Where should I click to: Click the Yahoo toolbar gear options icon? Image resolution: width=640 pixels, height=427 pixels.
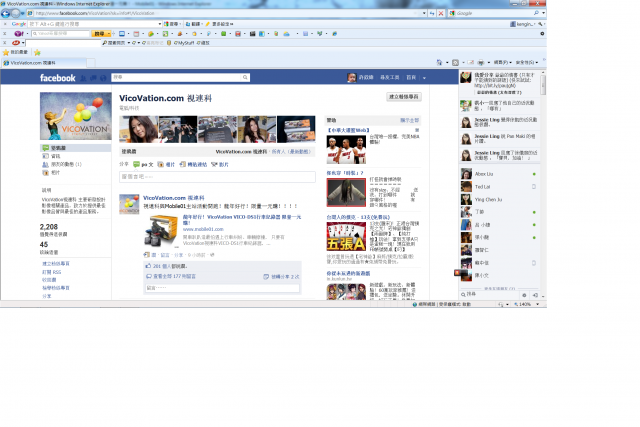(542, 34)
